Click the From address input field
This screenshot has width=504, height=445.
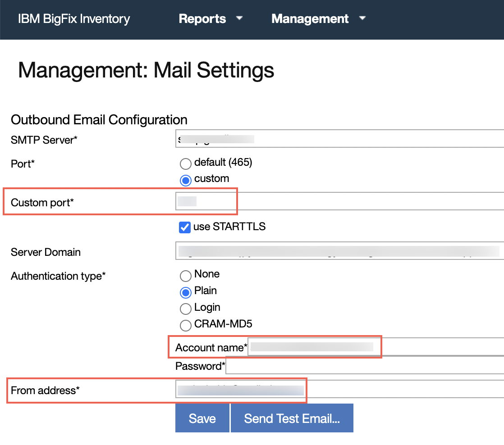coord(340,389)
